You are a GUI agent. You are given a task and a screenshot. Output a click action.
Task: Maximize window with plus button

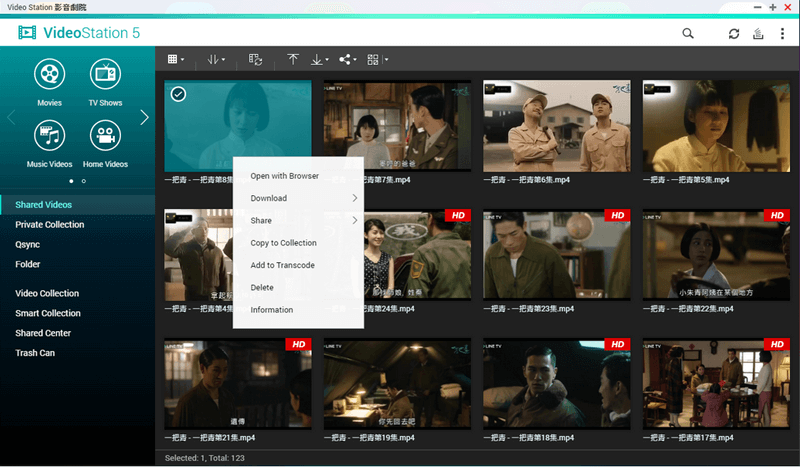click(x=772, y=7)
